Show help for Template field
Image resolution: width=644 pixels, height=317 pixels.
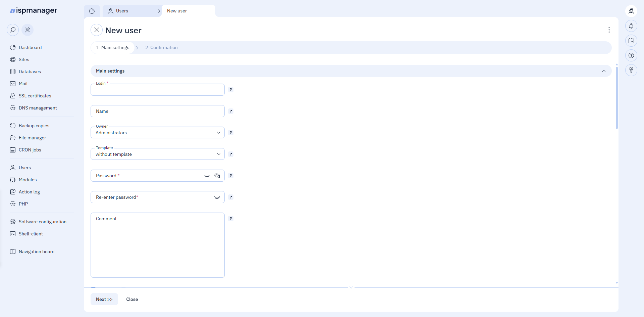(x=231, y=154)
